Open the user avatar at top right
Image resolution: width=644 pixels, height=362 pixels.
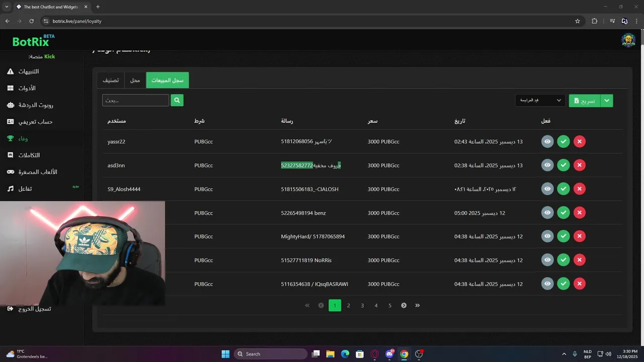click(x=628, y=40)
